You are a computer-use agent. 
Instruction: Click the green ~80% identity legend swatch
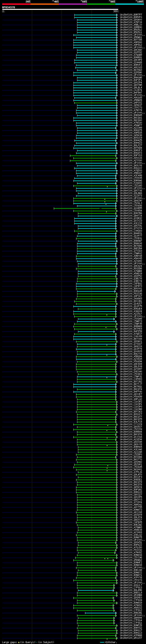click(101, 4)
